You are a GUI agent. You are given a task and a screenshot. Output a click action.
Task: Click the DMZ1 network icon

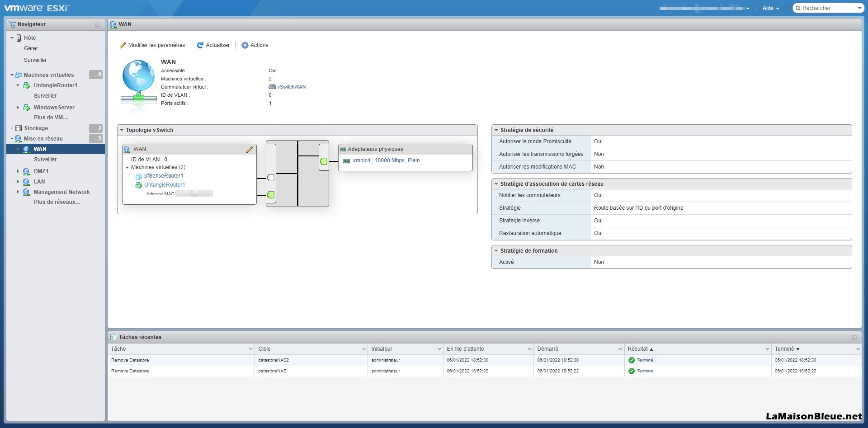(26, 171)
